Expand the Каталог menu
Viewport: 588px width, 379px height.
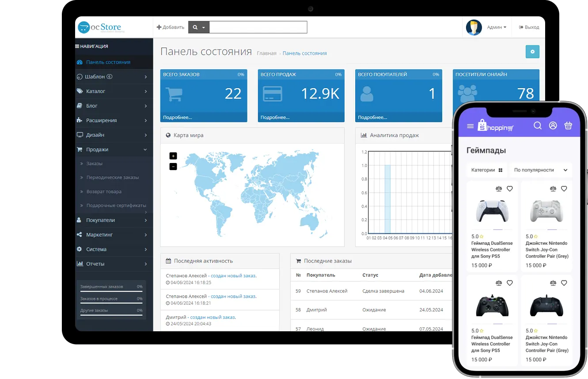coord(114,91)
